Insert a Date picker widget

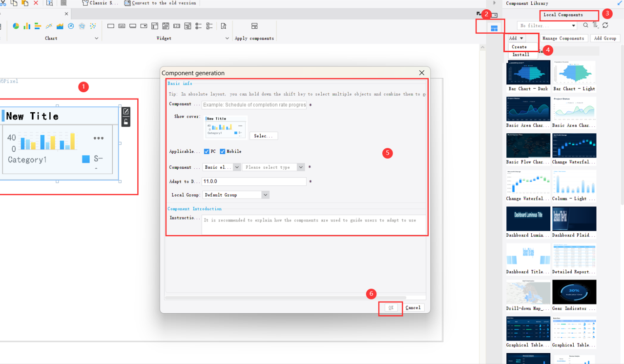[x=166, y=26]
